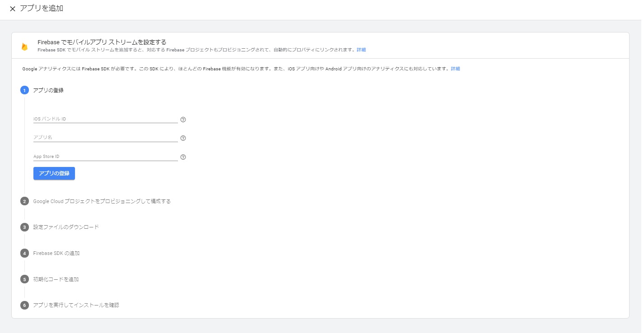Screen dimensions: 644x333
Task: Select step 1 number circle アプリの登録
Action: coord(24,90)
